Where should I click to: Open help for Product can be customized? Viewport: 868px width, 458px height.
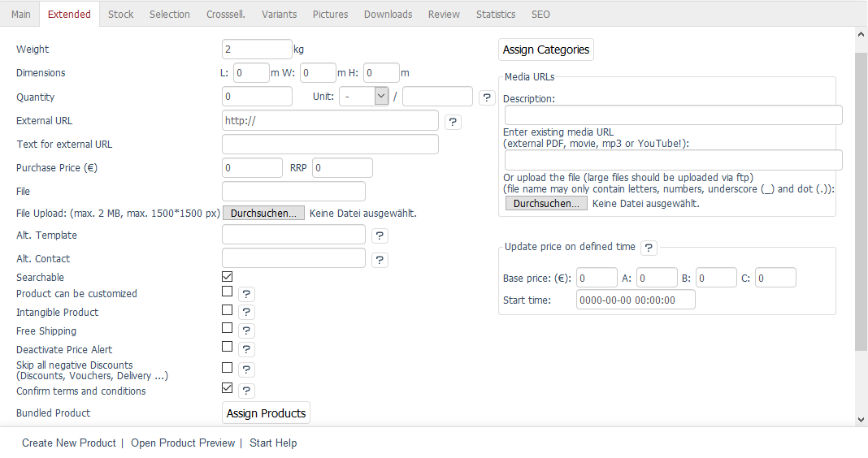(x=246, y=294)
